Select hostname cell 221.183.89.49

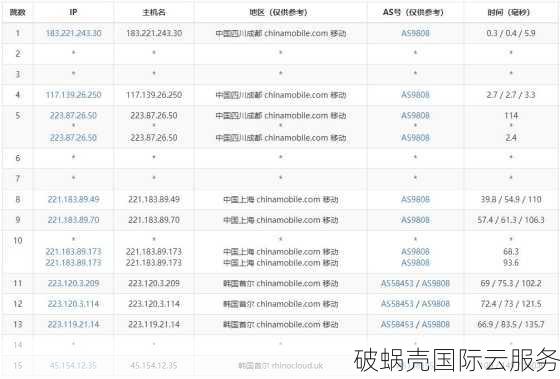coord(154,199)
